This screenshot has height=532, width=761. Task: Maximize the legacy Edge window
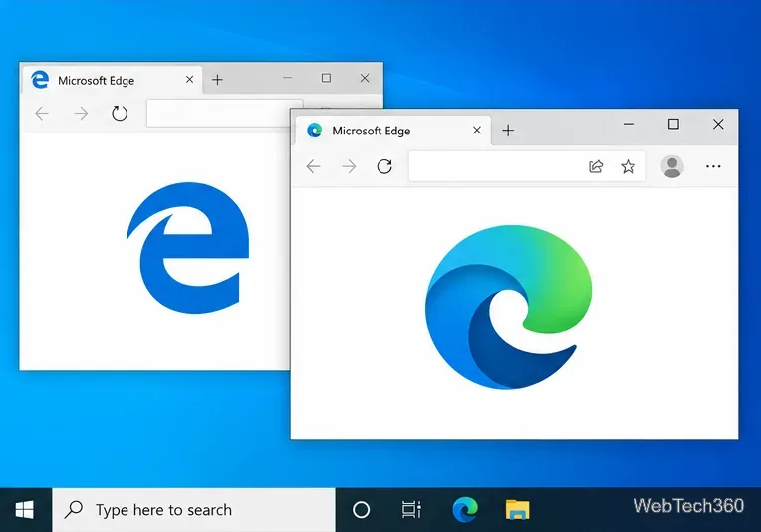point(326,78)
